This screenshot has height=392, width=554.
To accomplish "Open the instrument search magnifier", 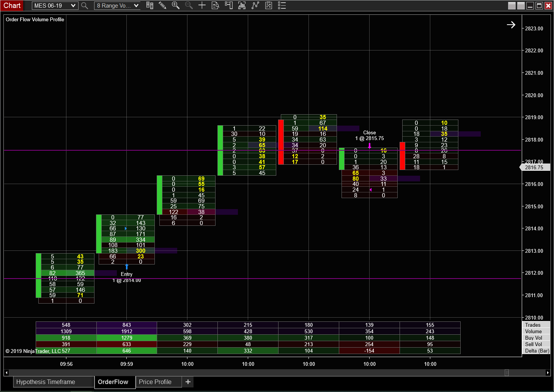I will click(x=85, y=6).
